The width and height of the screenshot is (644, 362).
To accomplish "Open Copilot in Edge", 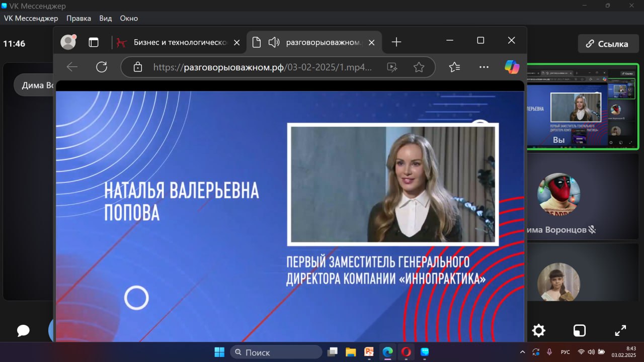I will [x=512, y=67].
